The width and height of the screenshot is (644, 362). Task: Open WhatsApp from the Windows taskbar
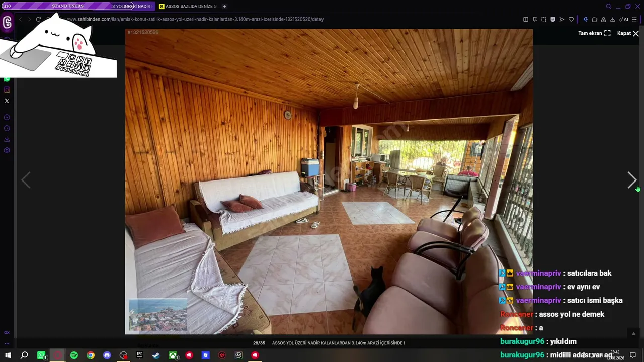pyautogui.click(x=41, y=355)
